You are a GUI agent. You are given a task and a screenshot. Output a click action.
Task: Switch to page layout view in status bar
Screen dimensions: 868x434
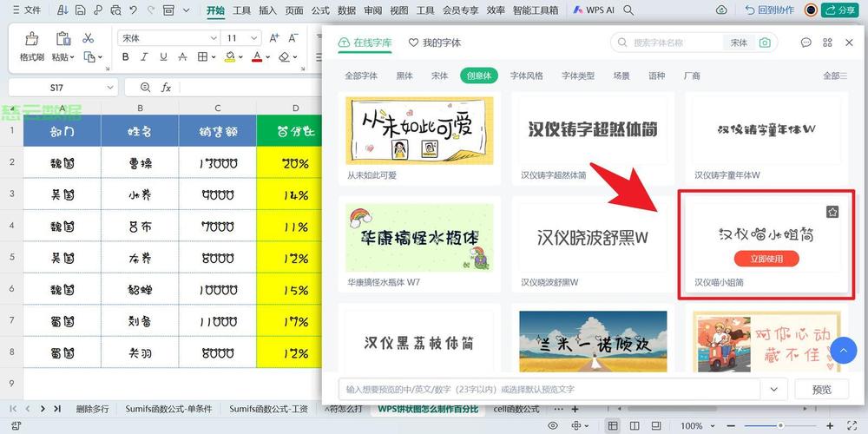pos(656,425)
